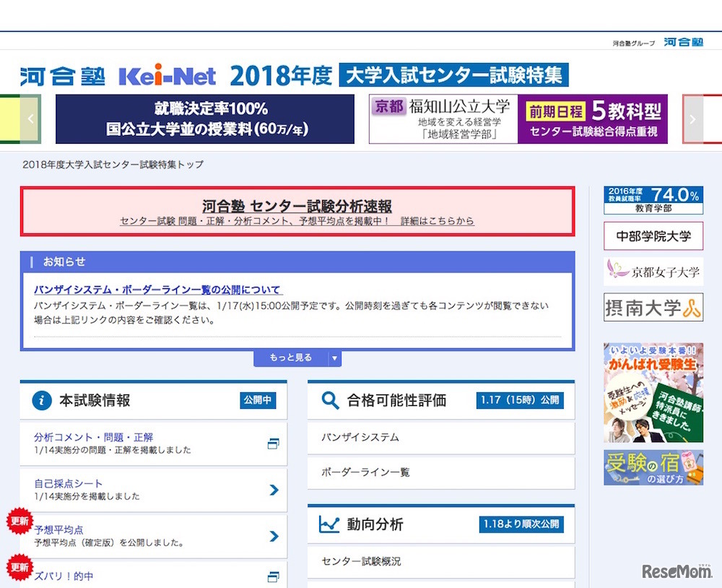
Task: Click the magnifier icon beside 合格可能性評価
Action: pyautogui.click(x=330, y=400)
